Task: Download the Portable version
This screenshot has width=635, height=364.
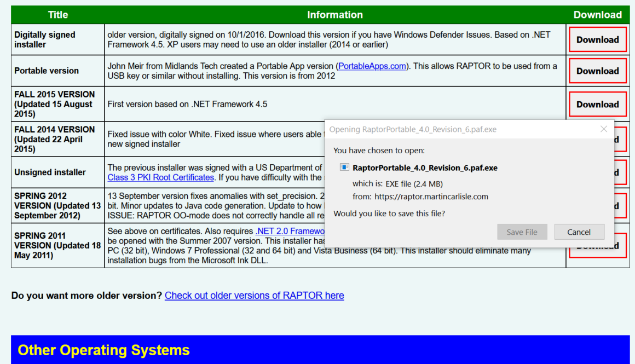Action: tap(597, 71)
